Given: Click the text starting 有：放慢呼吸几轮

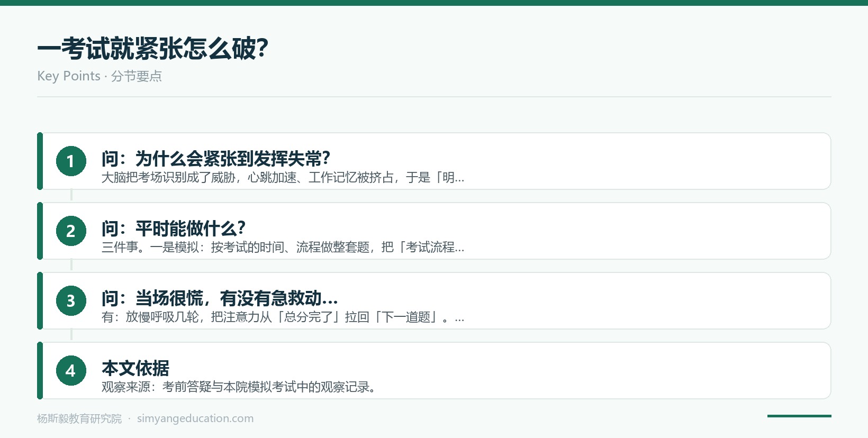Looking at the screenshot, I should pyautogui.click(x=283, y=317).
